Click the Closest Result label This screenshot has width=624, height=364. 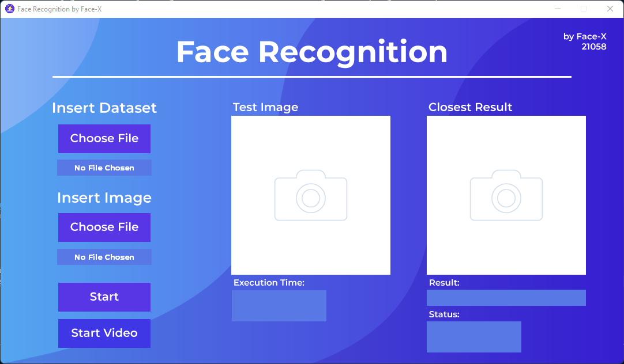tap(470, 107)
